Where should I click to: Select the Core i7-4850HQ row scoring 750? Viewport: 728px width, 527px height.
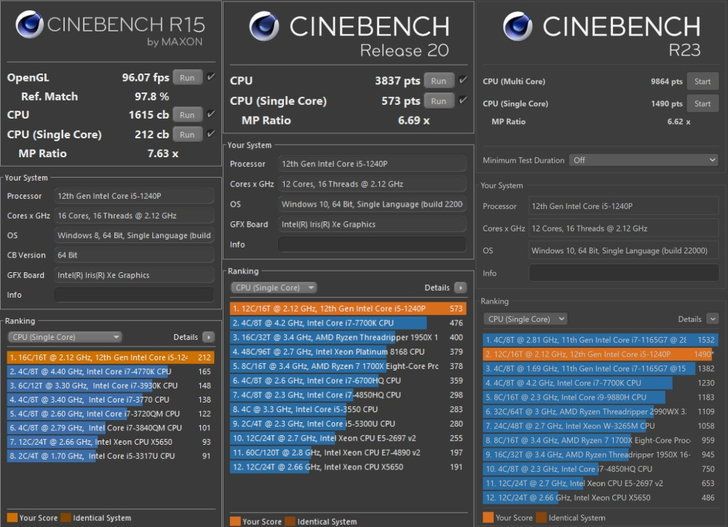pyautogui.click(x=600, y=469)
